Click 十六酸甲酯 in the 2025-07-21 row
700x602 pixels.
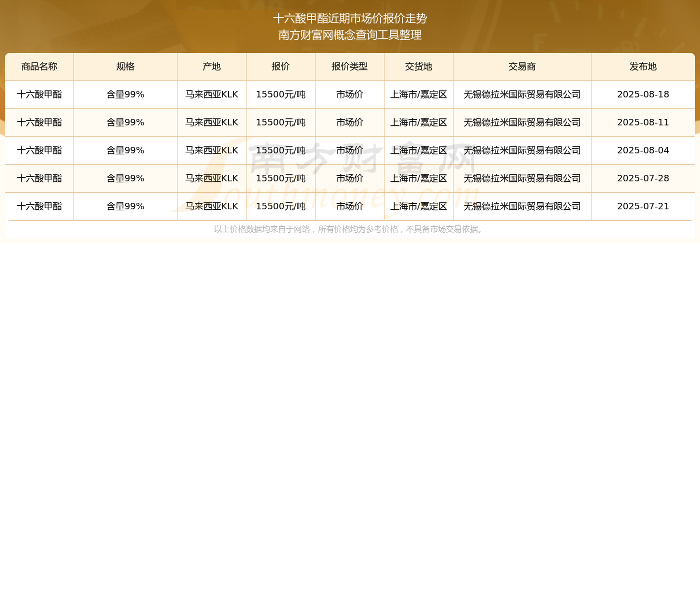(39, 206)
